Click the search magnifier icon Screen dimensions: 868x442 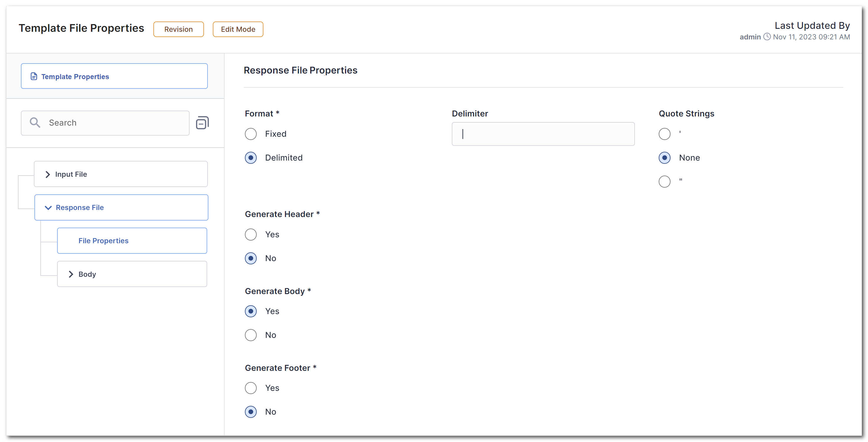[35, 123]
